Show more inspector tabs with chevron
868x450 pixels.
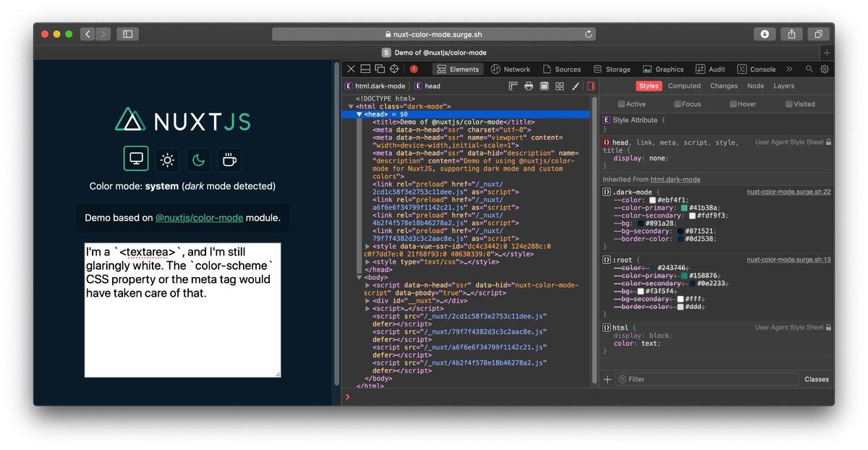[x=789, y=69]
